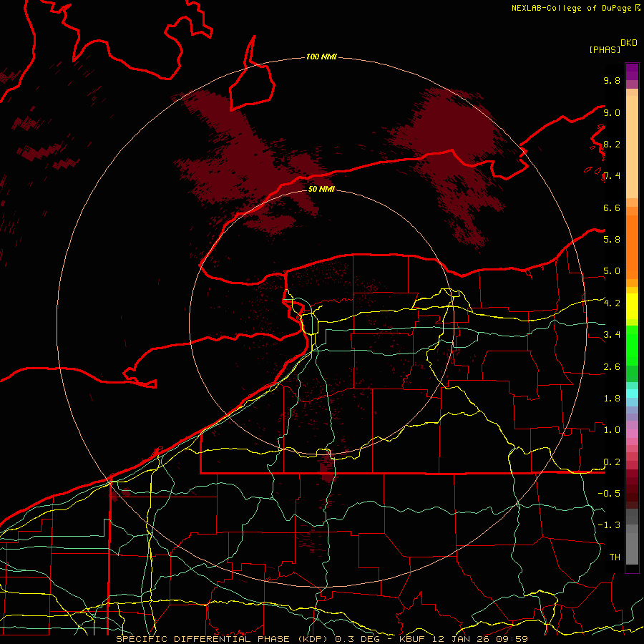644x644 pixels.
Task: Select the 2.6 value on the color scale
Action: (612, 367)
